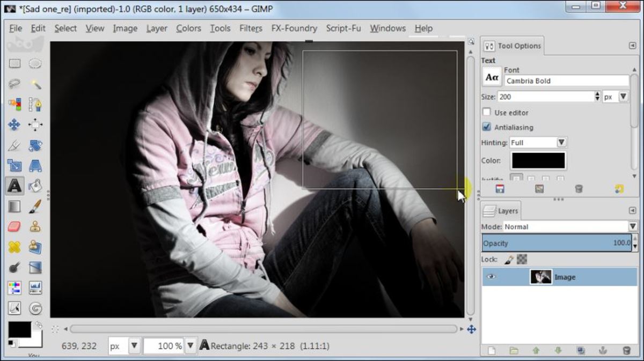644x361 pixels.
Task: Click the Cambria Bold font name field
Action: [x=566, y=81]
